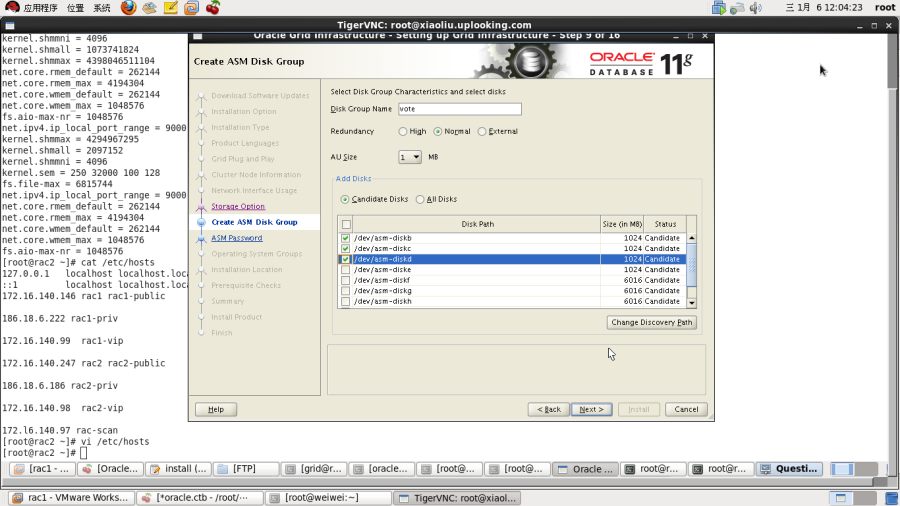Image resolution: width=900 pixels, height=506 pixels.
Task: Click the workspace switcher in the inner taskbar
Action: (855, 469)
